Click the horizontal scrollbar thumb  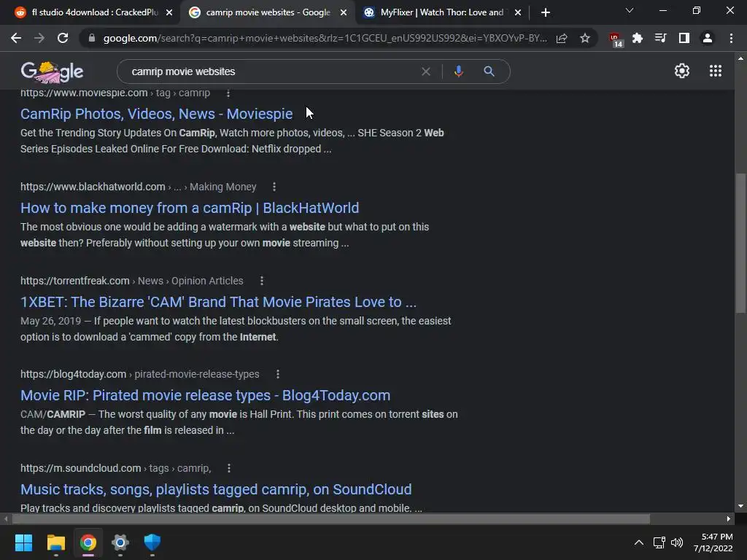pos(331,518)
